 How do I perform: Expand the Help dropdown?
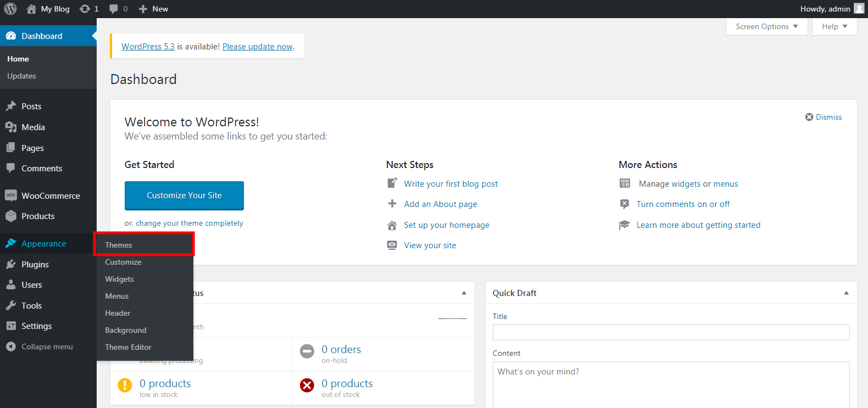[x=834, y=26]
